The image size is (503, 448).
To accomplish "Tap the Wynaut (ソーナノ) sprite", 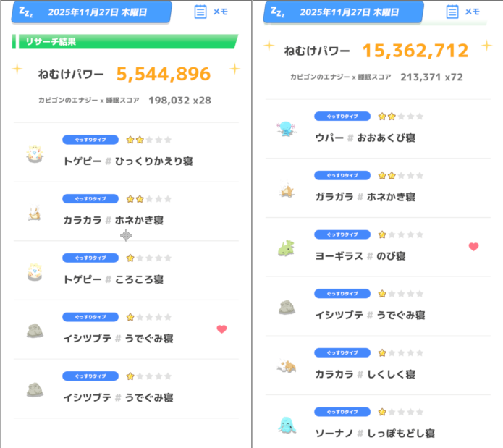I will click(x=284, y=426).
